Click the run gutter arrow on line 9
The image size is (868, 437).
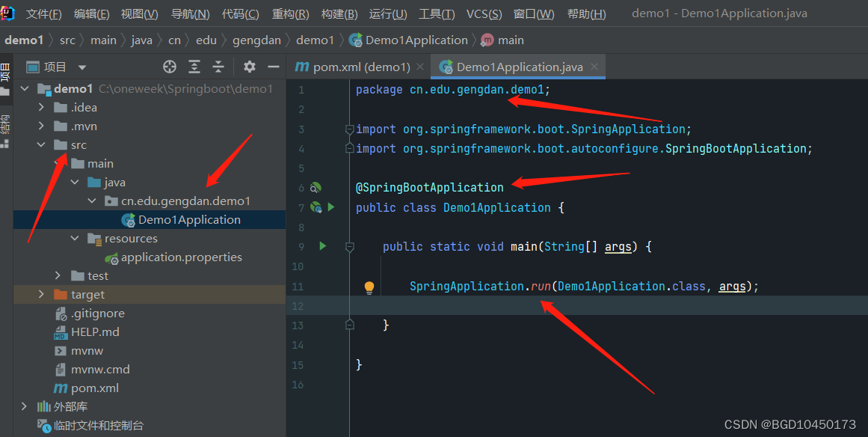pos(323,246)
